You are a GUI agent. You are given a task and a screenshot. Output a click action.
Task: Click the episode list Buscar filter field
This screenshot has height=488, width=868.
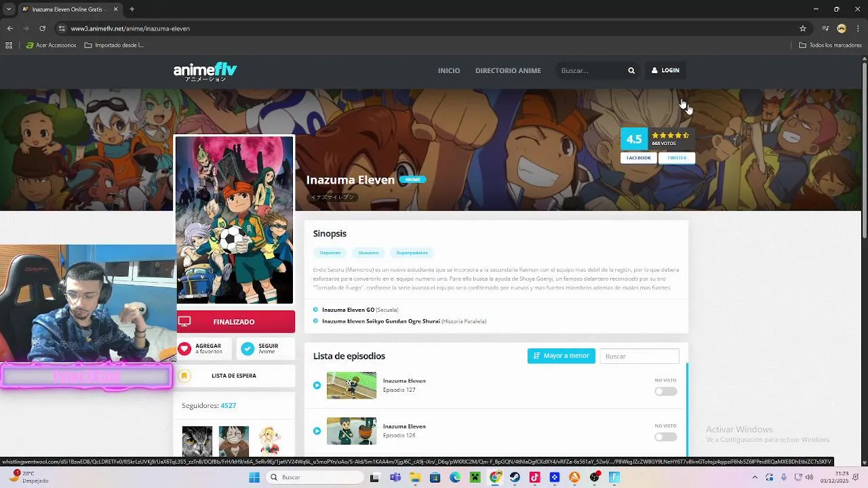(x=639, y=356)
